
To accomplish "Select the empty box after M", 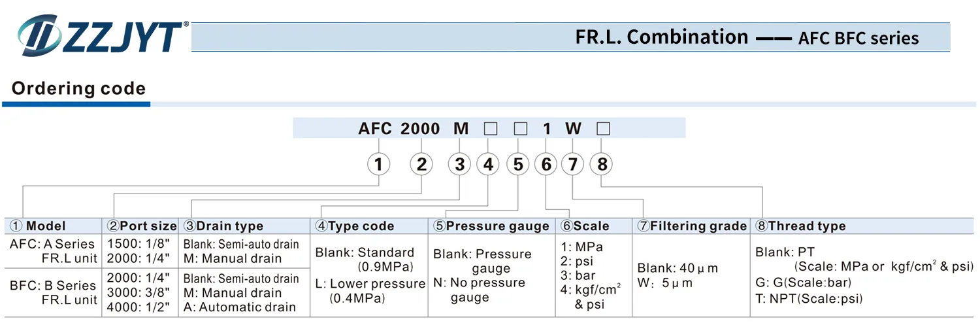I will 491,129.
